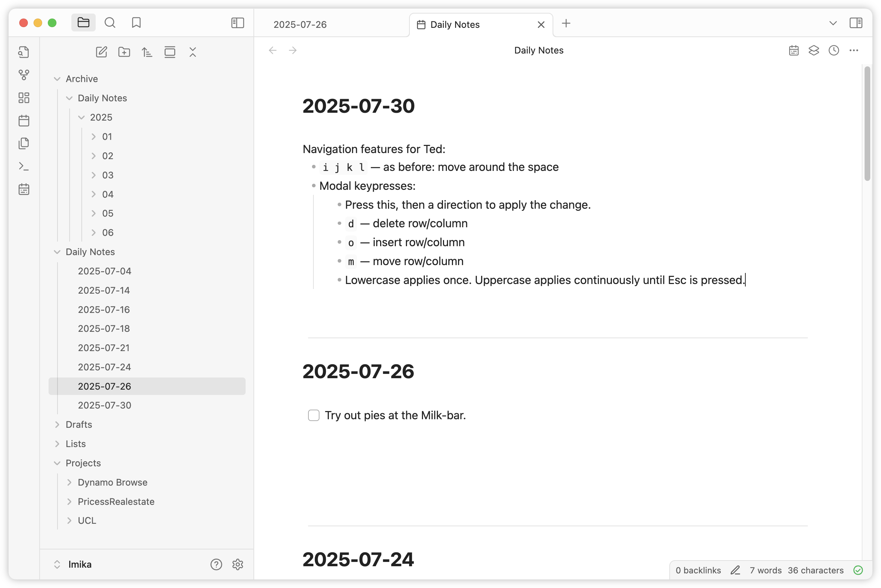881x588 pixels.
Task: Open graph view ribbon icon
Action: (x=24, y=75)
